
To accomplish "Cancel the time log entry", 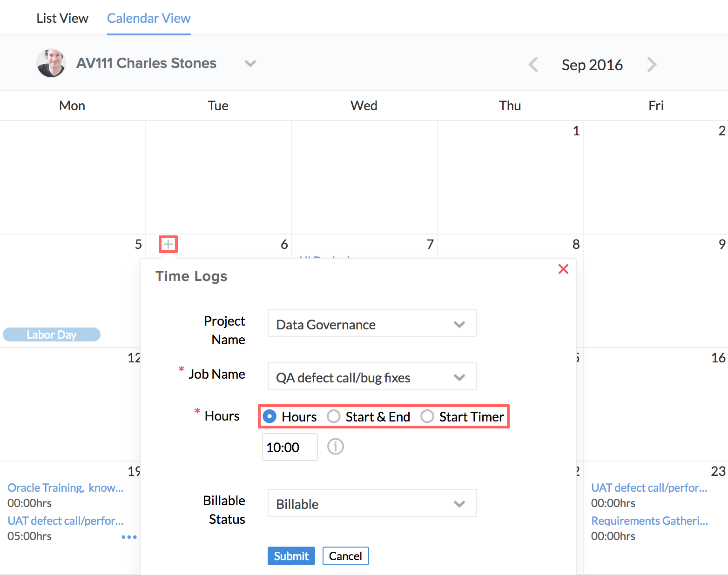I will coord(345,556).
